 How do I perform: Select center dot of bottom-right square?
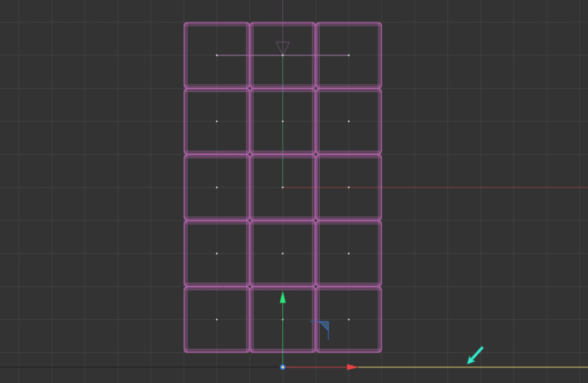click(349, 319)
